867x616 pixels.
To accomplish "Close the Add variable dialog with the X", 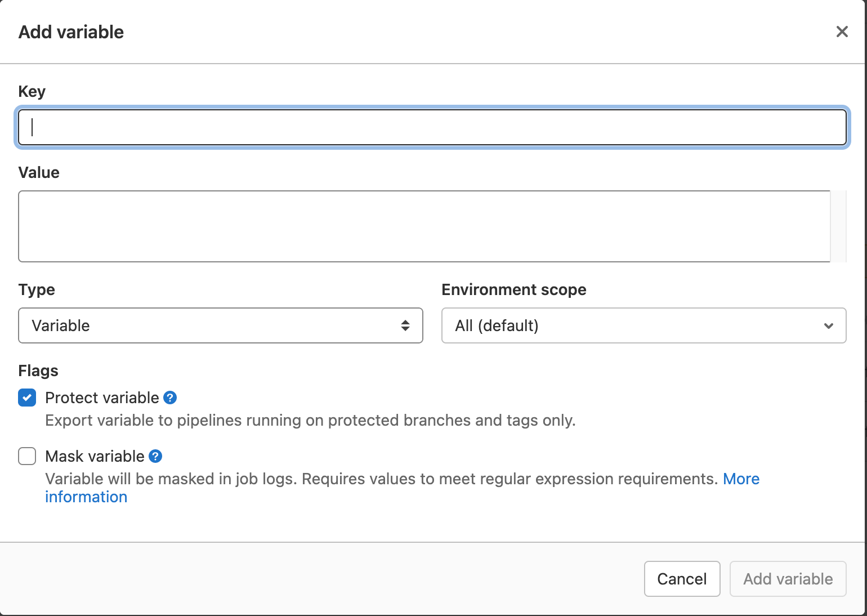I will click(842, 32).
